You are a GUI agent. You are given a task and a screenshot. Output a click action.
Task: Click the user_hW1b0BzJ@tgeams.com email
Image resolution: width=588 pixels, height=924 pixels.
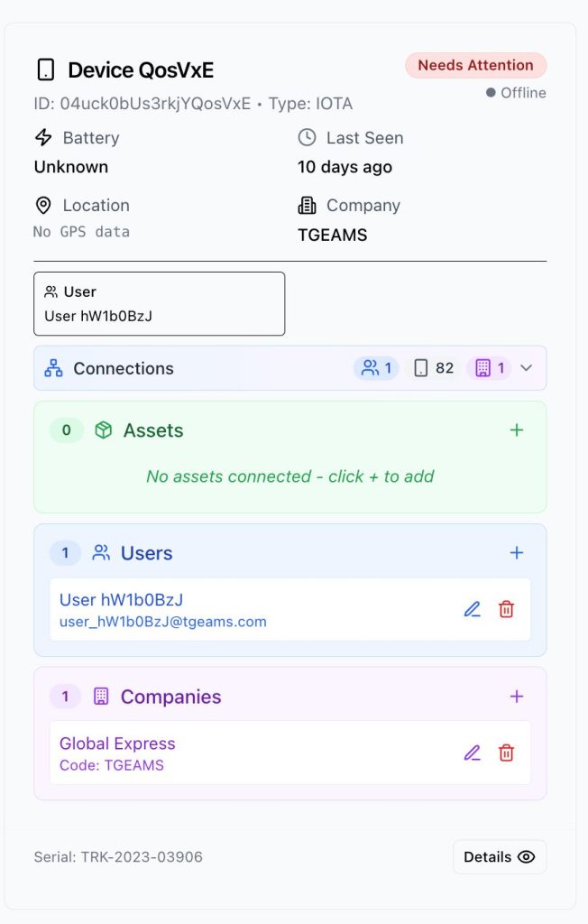163,622
